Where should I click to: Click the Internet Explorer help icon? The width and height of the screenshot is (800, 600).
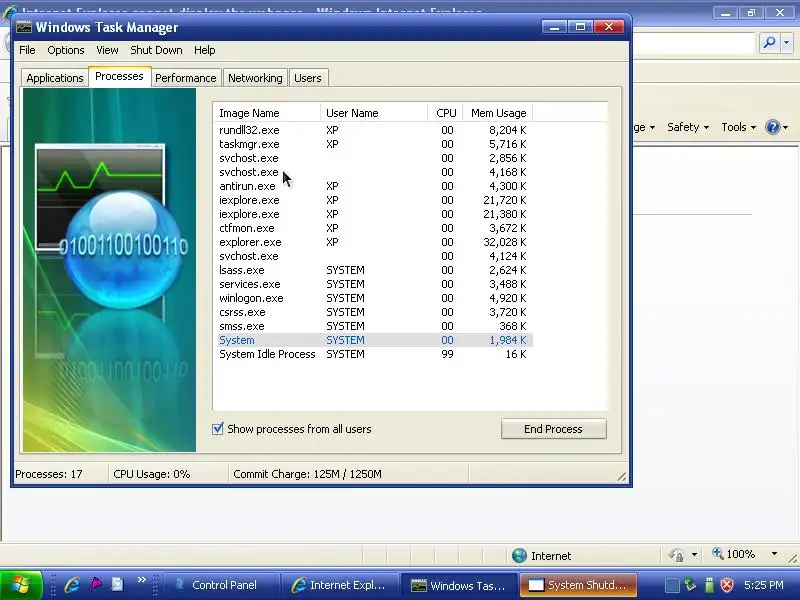coord(772,127)
